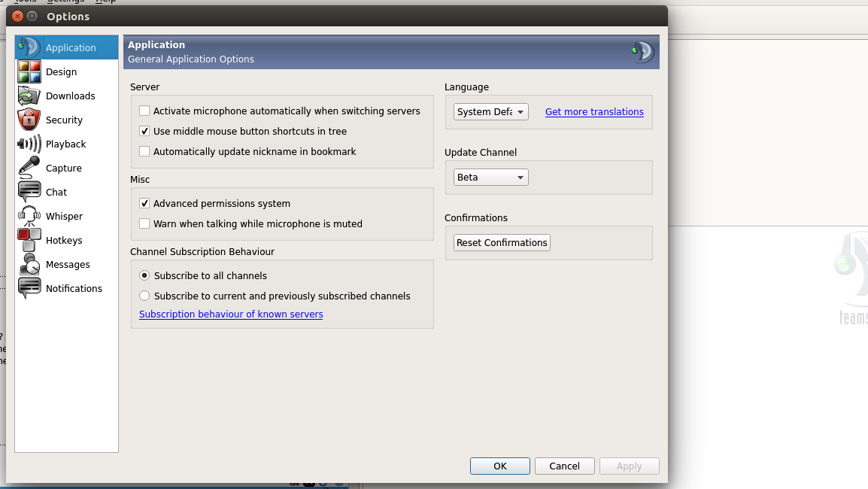Click the Security red shield icon
Viewport: 868px width, 489px height.
pos(29,120)
